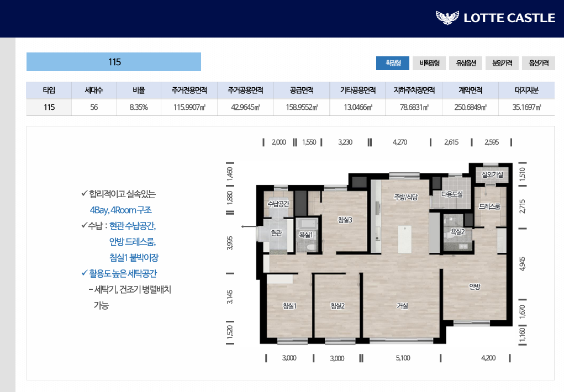Click the 안방 드레스룸 feature text
This screenshot has height=392, width=564.
[x=133, y=242]
